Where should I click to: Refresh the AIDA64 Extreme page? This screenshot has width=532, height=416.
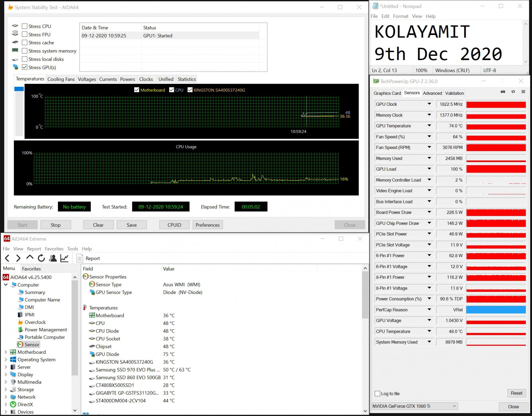click(41, 258)
